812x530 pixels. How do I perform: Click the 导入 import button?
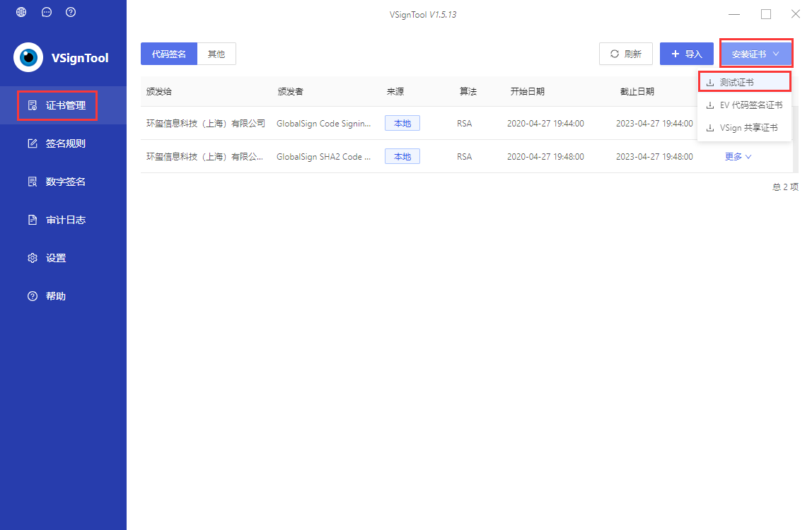tap(687, 54)
